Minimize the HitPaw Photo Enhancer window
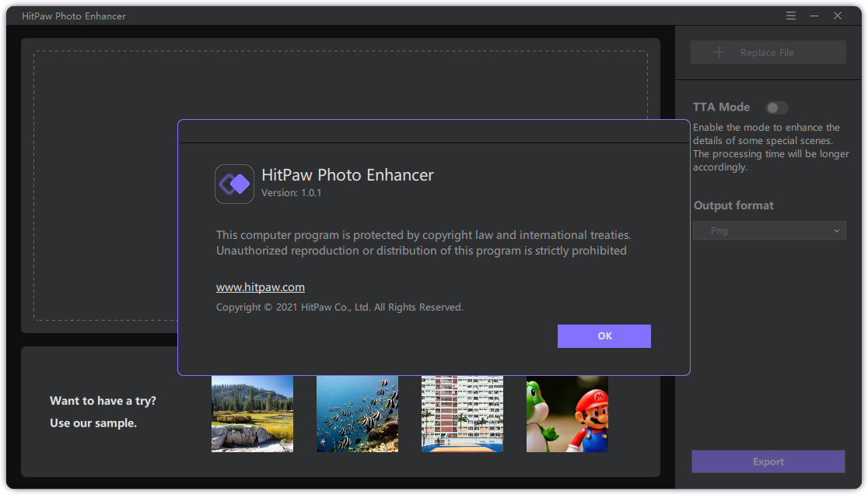 click(814, 16)
